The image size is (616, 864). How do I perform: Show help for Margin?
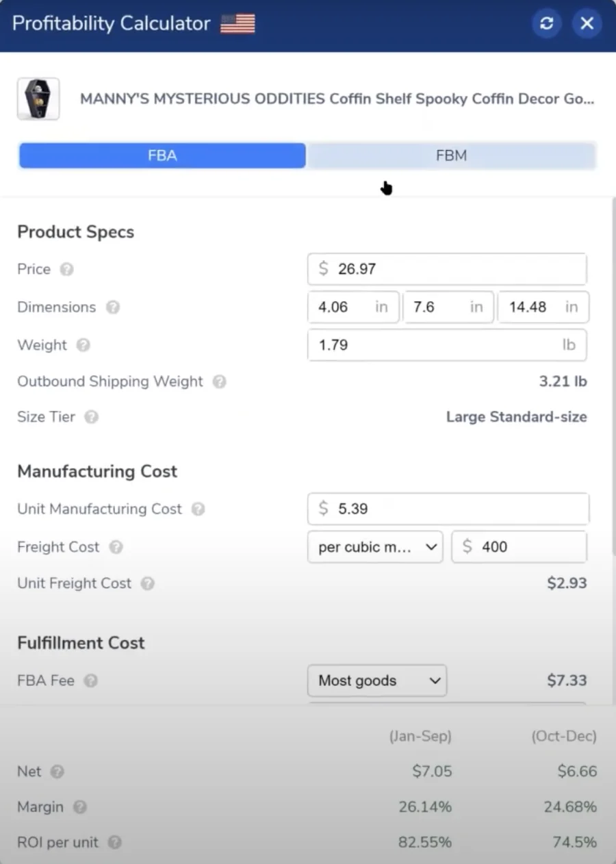click(80, 807)
